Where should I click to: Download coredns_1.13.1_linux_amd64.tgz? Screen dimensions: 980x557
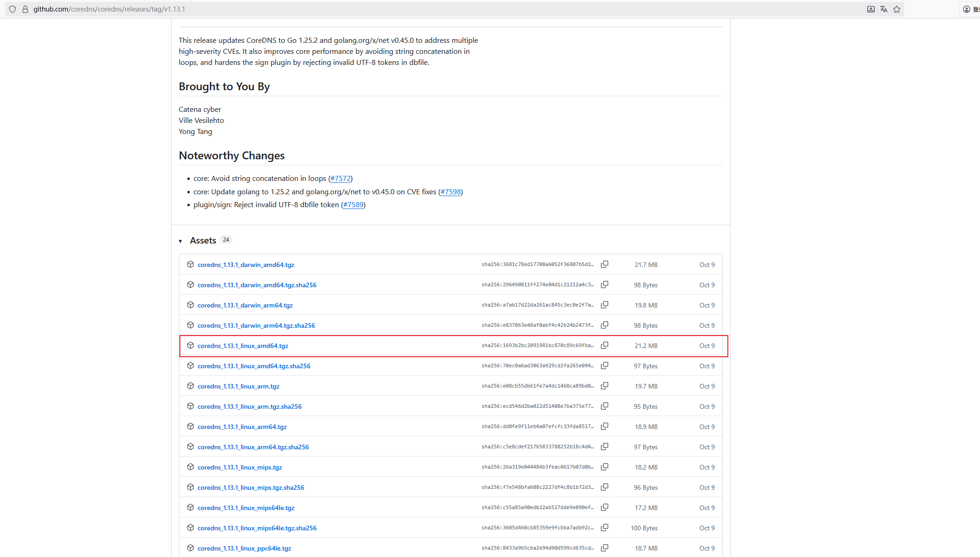coord(242,346)
